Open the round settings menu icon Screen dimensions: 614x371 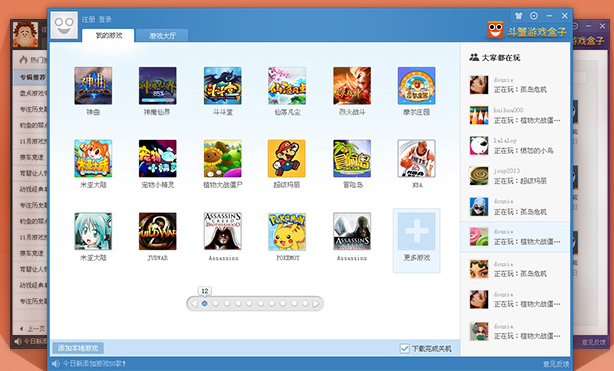pyautogui.click(x=534, y=16)
